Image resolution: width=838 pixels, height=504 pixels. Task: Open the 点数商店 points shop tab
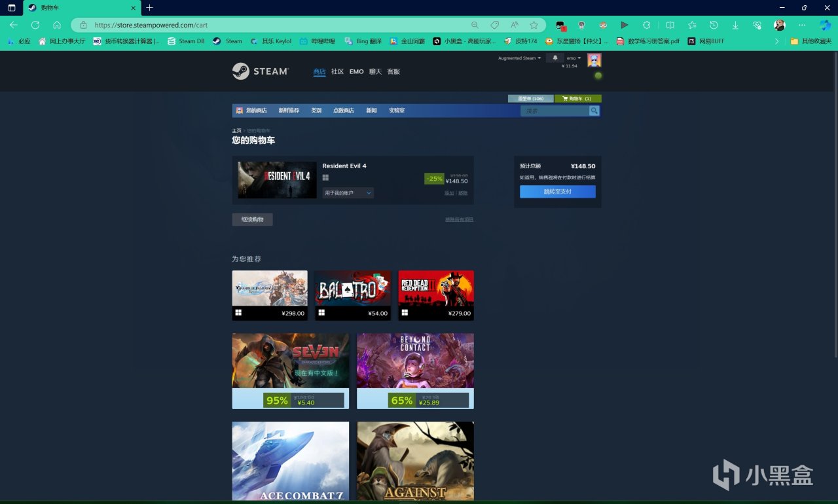pyautogui.click(x=343, y=111)
